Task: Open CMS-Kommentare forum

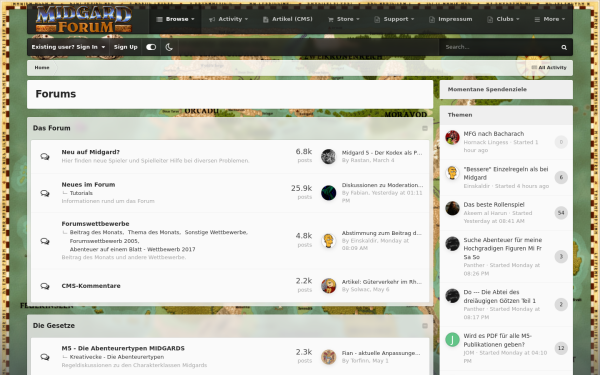Action: pyautogui.click(x=91, y=286)
